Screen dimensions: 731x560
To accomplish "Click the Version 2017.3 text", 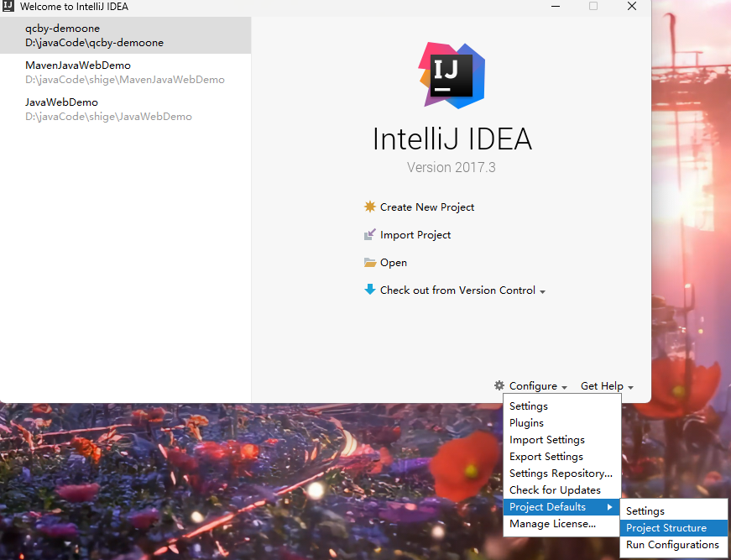I will point(452,167).
